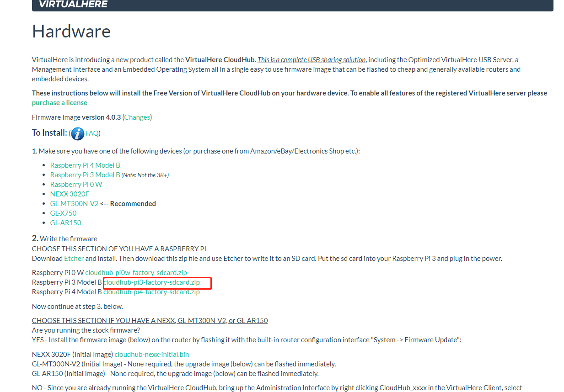Screen dimensions: 564x392
Task: Open the Changes link for firmware version
Action: tap(137, 117)
